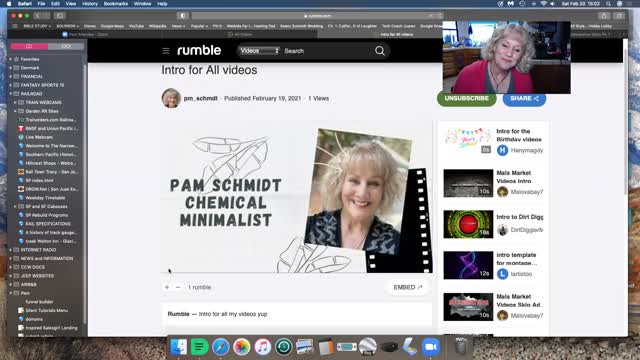Open the pm_schmdt channel link
640x360 pixels.
200,98
